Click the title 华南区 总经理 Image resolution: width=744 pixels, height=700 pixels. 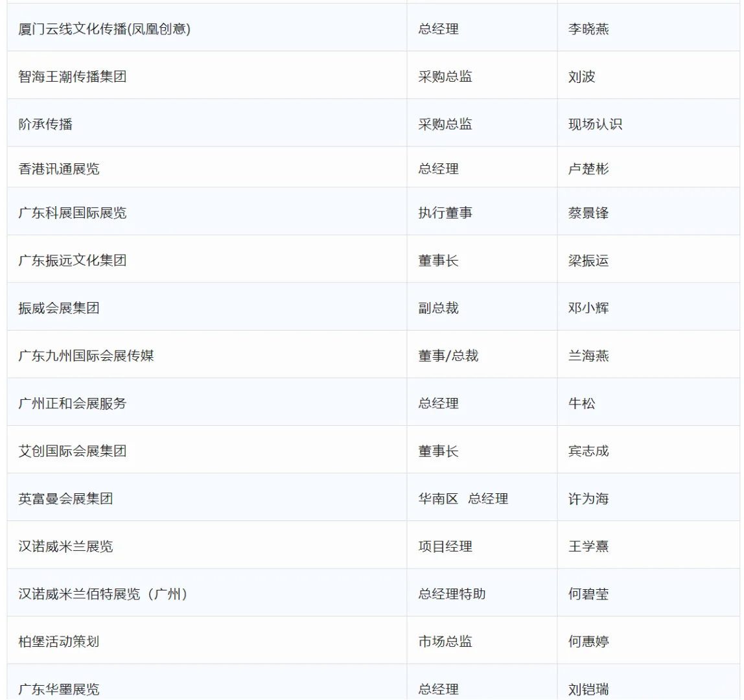click(x=463, y=498)
